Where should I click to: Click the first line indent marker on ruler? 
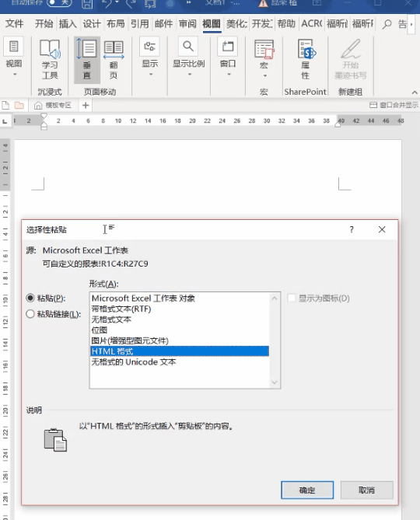(44, 116)
